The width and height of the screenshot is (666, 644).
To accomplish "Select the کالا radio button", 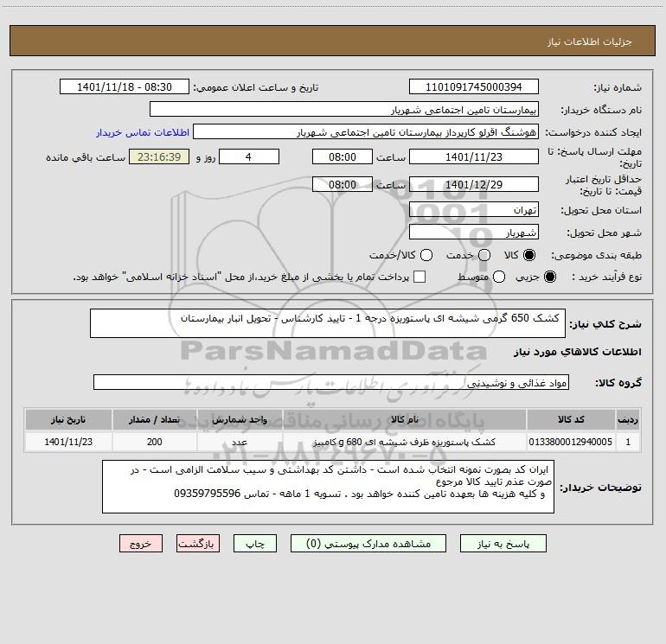I will click(529, 255).
